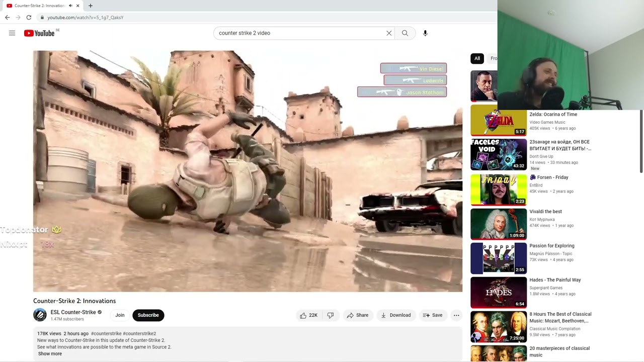
Task: Run search with magnifying glass button
Action: point(405,33)
